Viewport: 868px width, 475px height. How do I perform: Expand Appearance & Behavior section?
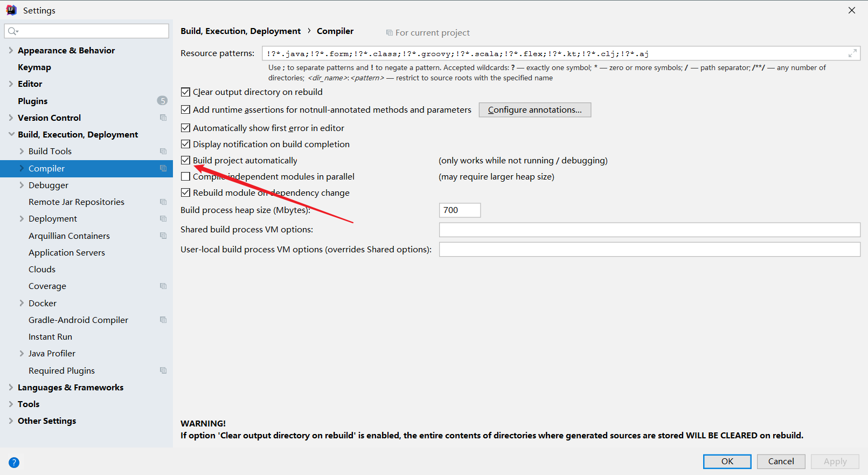(11, 50)
